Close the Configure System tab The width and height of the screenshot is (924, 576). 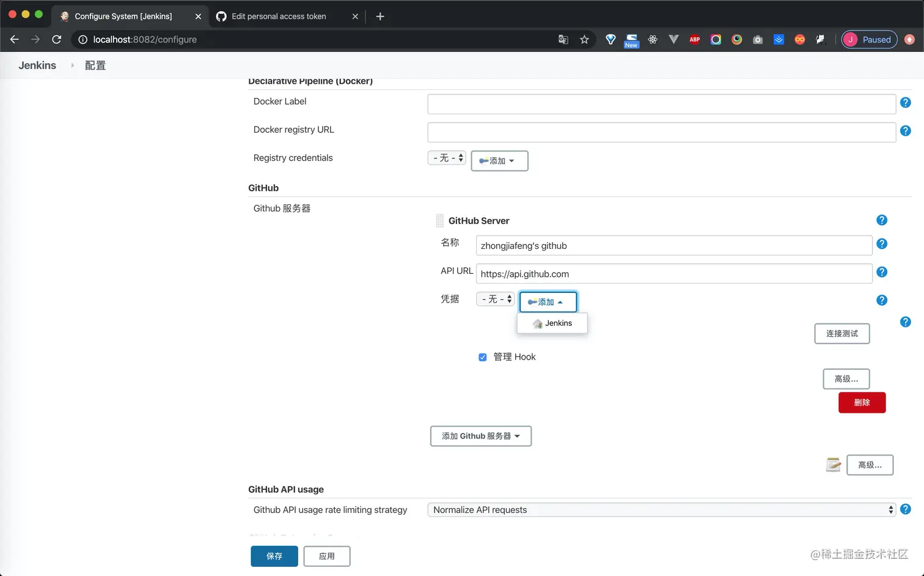coord(198,17)
